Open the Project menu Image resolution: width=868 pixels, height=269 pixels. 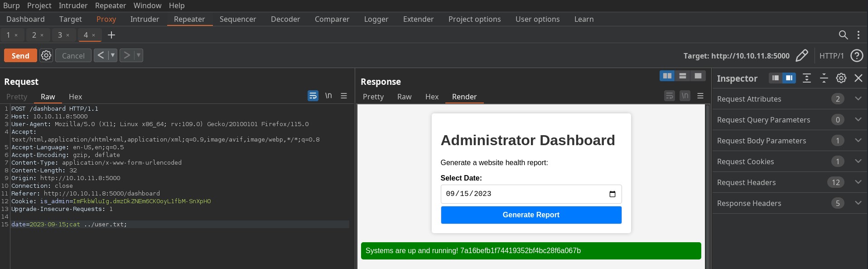point(39,5)
